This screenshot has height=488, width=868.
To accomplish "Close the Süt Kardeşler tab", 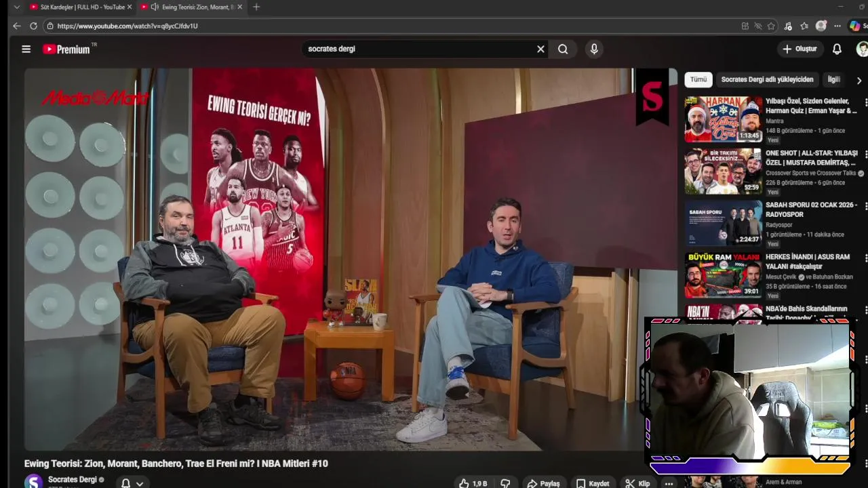I will pyautogui.click(x=130, y=7).
